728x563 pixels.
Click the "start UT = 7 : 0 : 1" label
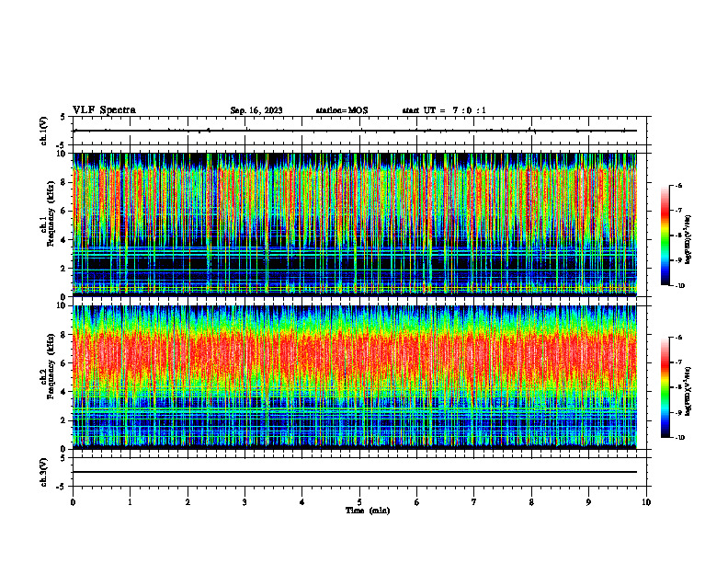click(444, 110)
